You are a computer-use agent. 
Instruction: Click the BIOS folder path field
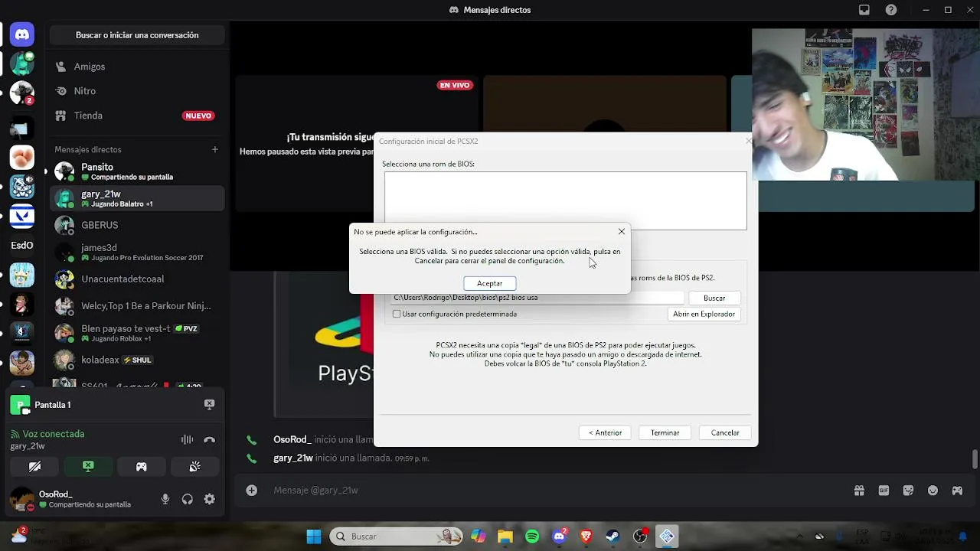tap(537, 298)
